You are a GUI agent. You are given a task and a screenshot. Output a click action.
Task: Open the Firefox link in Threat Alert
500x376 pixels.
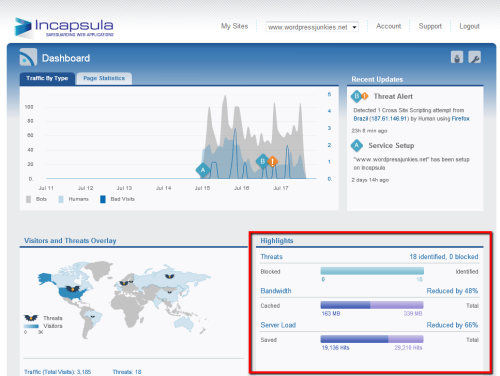click(x=461, y=119)
